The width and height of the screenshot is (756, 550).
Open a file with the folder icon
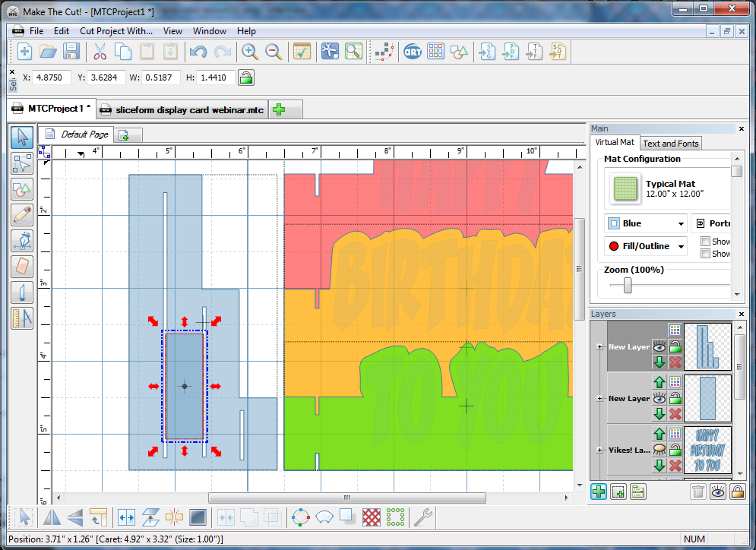click(x=48, y=51)
